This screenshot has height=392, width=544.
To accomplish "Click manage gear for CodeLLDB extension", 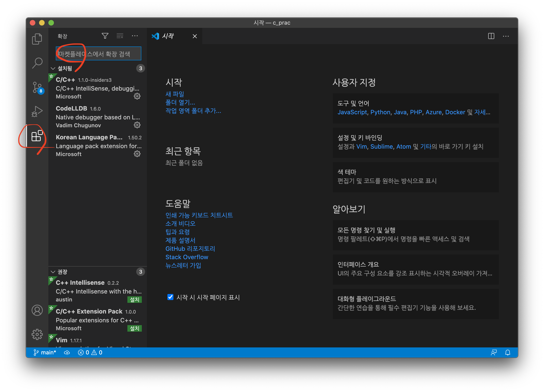I will point(137,125).
